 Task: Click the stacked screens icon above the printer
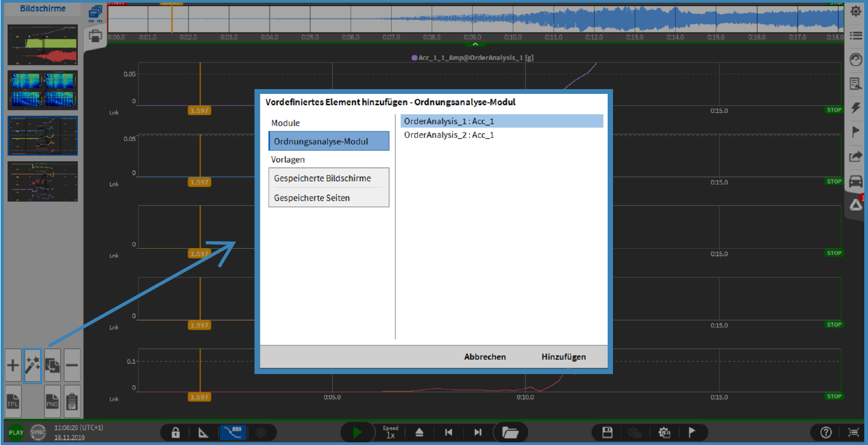tap(95, 13)
